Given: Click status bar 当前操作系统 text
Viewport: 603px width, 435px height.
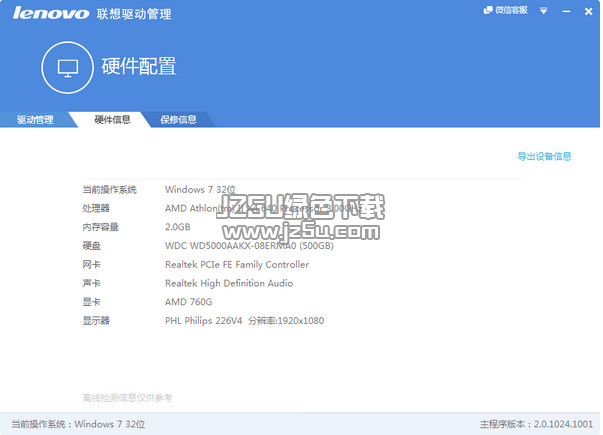Looking at the screenshot, I should [78, 424].
